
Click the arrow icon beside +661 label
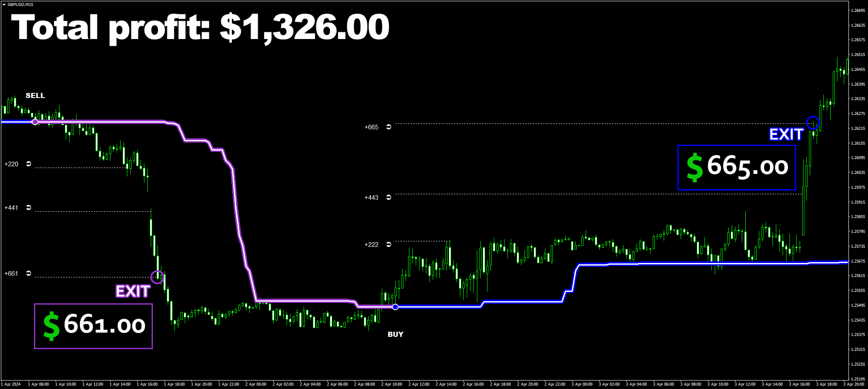pos(28,273)
